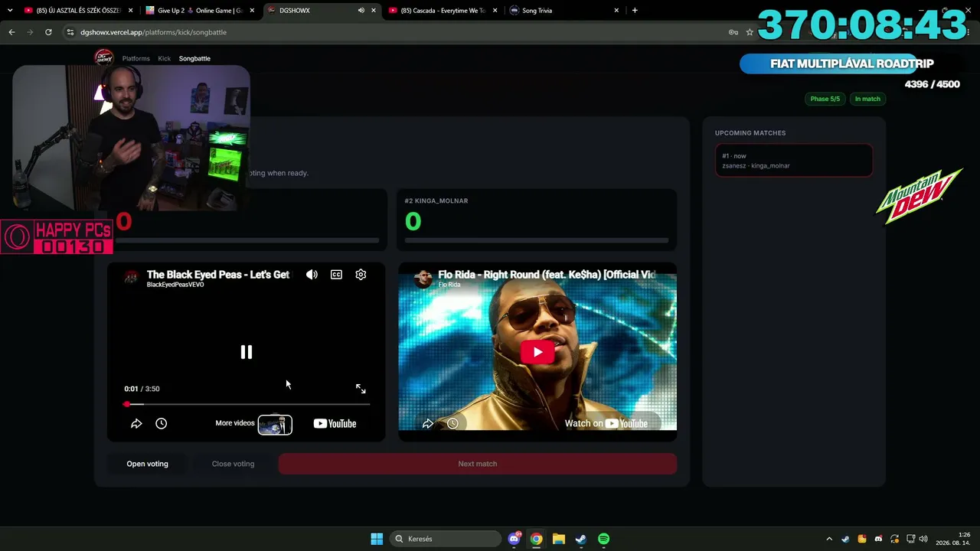
Task: Open Steam from the taskbar
Action: (581, 539)
